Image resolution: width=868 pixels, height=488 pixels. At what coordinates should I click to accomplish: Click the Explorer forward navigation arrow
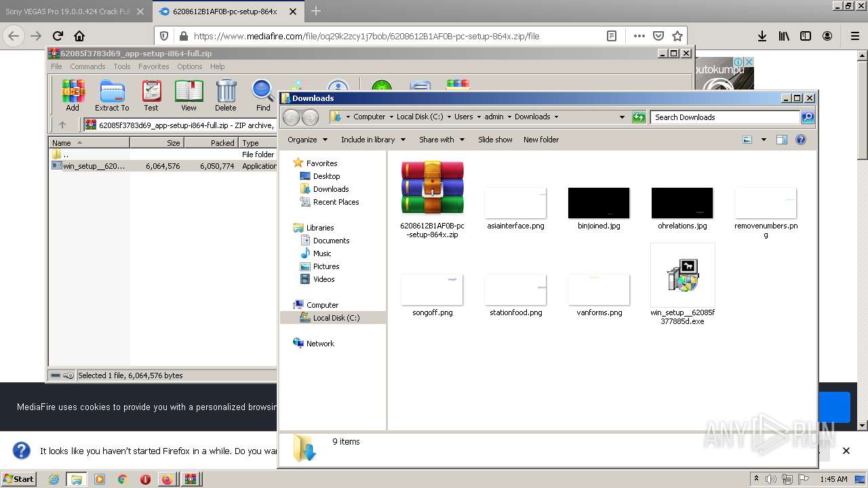coord(310,117)
